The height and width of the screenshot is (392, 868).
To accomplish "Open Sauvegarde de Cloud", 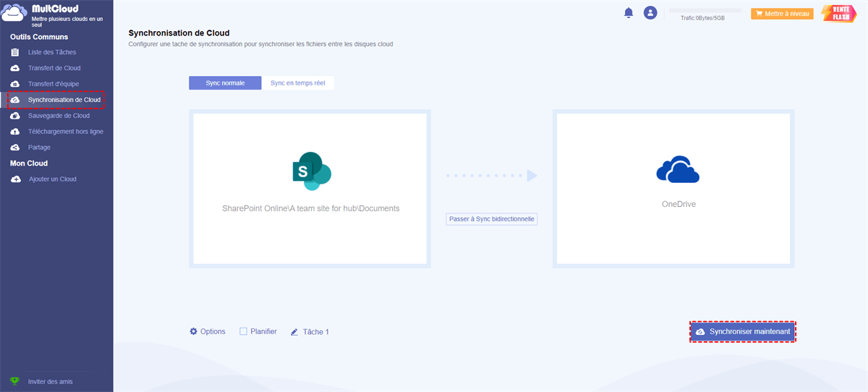I will pos(59,116).
